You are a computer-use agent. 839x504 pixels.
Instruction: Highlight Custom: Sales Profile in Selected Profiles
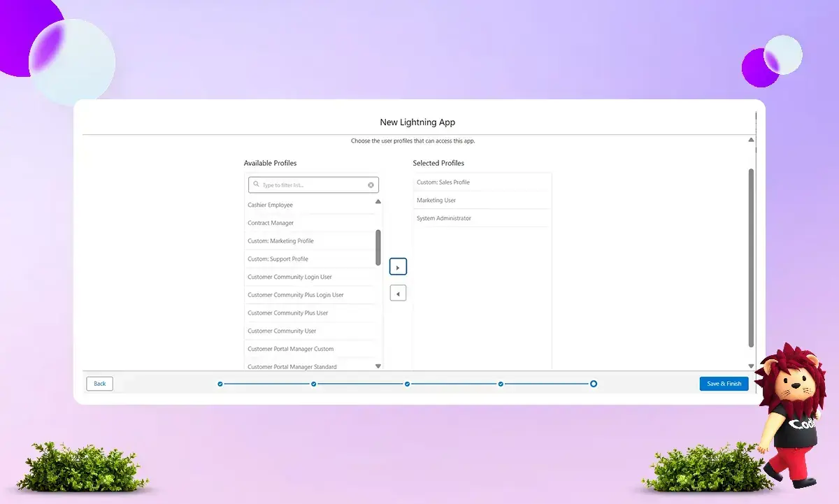443,182
